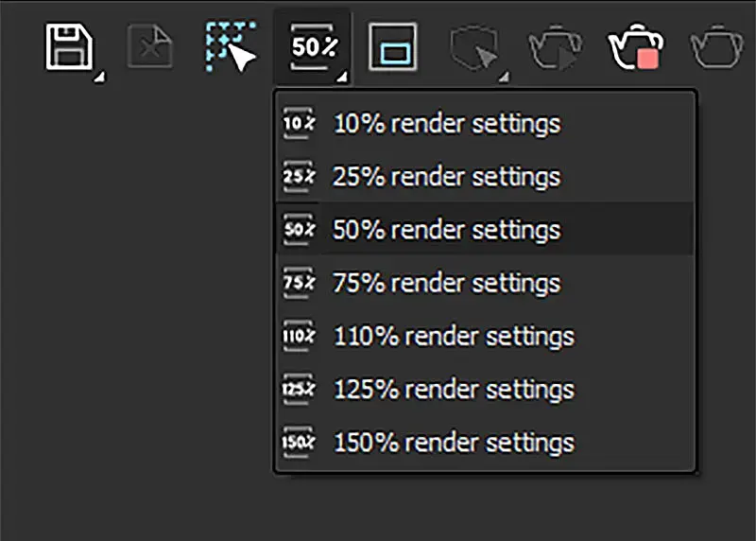Select 10% render settings
This screenshot has width=756, height=541.
pos(446,124)
